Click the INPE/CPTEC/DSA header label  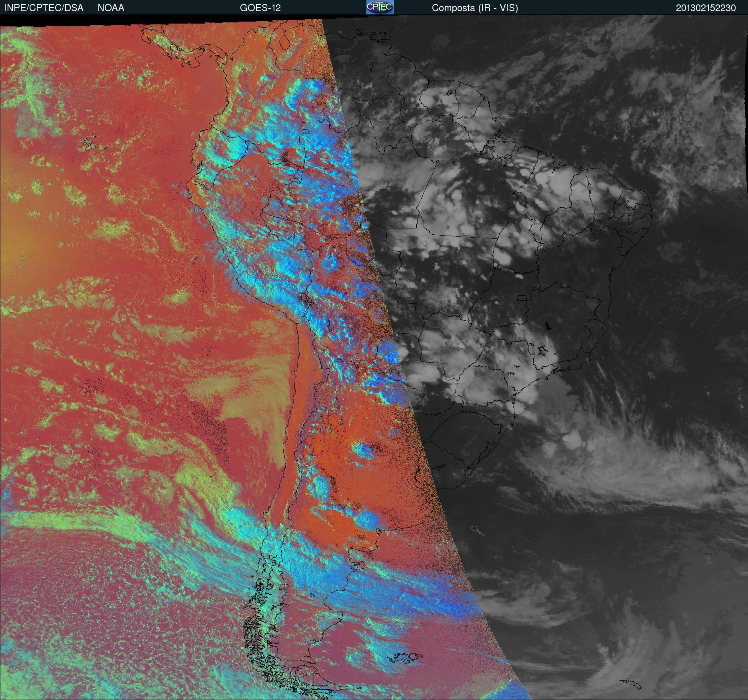[x=44, y=8]
